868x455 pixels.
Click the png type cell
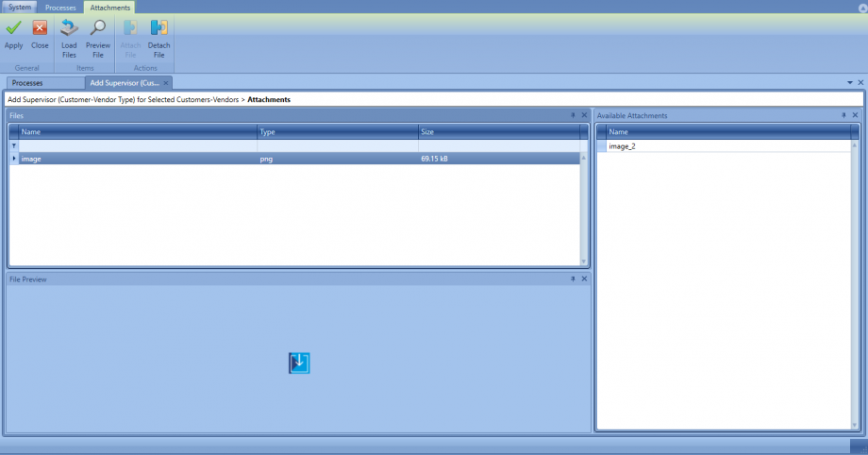[338, 159]
